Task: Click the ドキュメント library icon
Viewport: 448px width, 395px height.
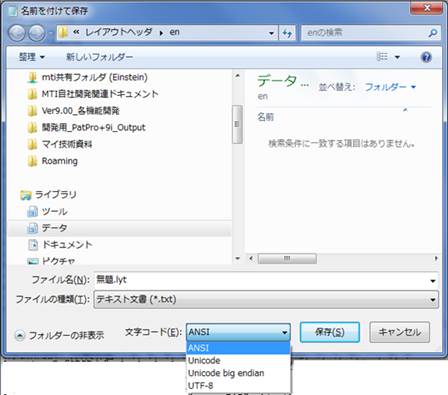Action: (x=33, y=245)
